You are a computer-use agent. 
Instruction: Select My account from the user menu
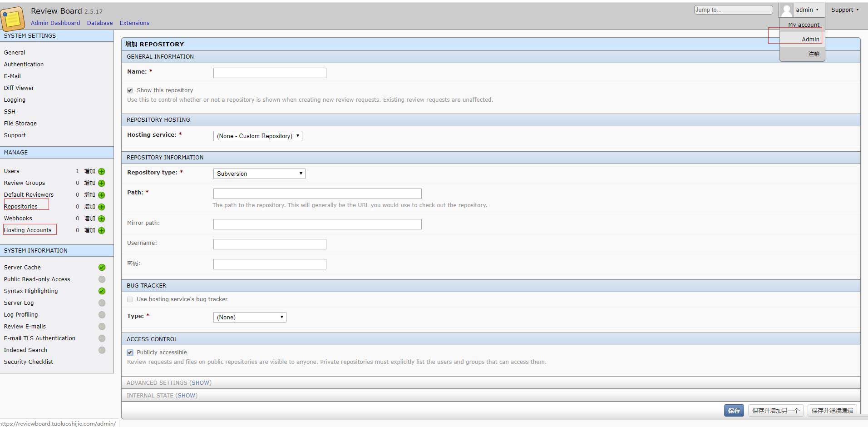coord(804,25)
